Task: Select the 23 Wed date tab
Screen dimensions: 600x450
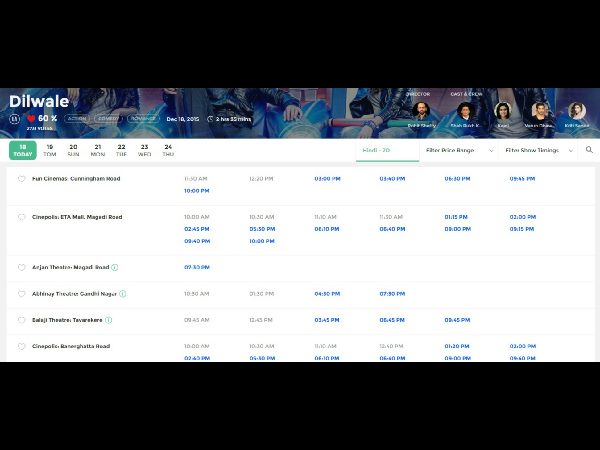Action: pos(144,150)
